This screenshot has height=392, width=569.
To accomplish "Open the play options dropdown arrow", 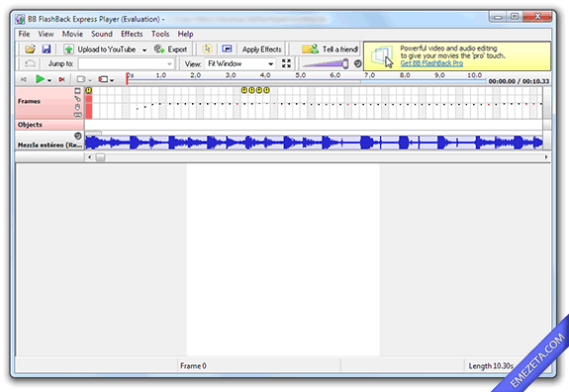I will (49, 80).
